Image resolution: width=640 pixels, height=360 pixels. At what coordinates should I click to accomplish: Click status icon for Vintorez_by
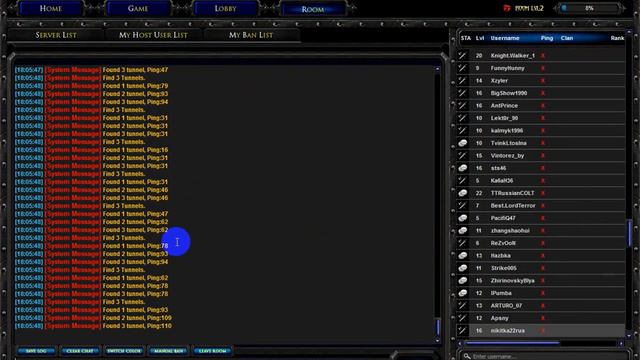(462, 156)
